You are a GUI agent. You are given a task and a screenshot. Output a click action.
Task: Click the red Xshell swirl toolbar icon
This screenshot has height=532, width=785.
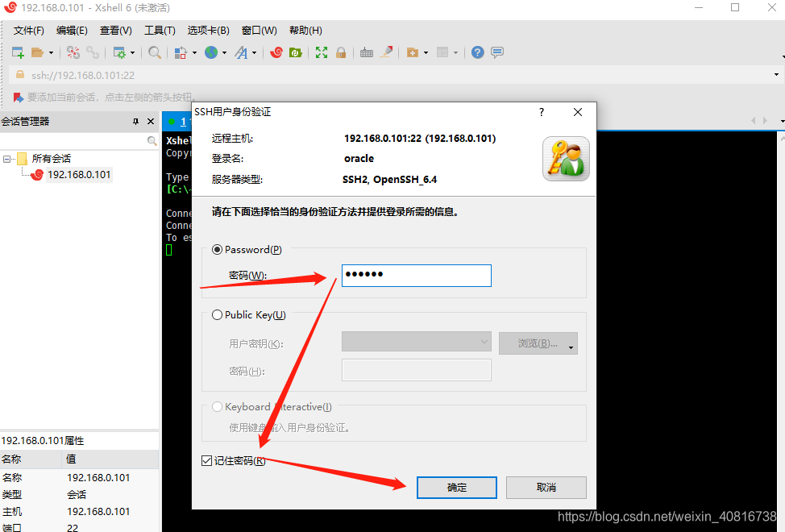pos(276,52)
